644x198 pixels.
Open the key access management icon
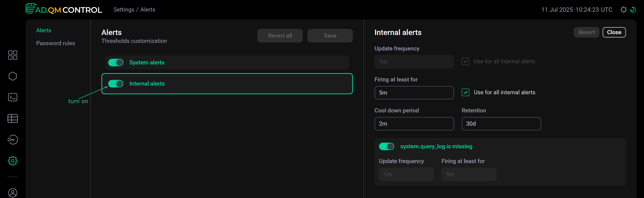tap(13, 139)
